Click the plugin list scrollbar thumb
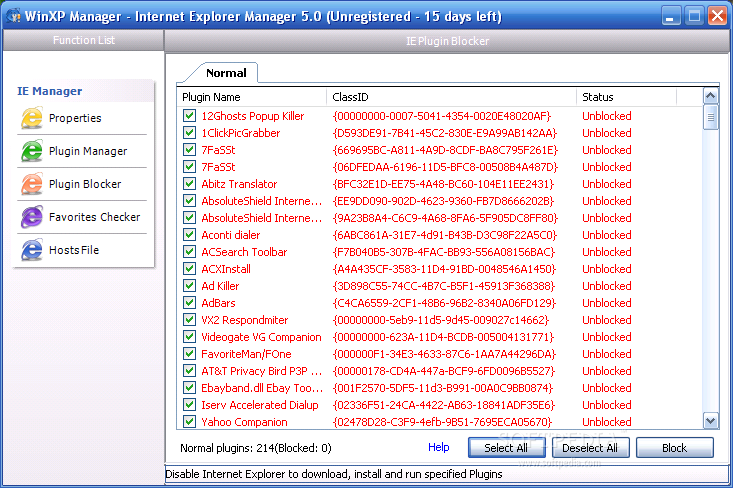Image resolution: width=733 pixels, height=488 pixels. click(x=711, y=117)
